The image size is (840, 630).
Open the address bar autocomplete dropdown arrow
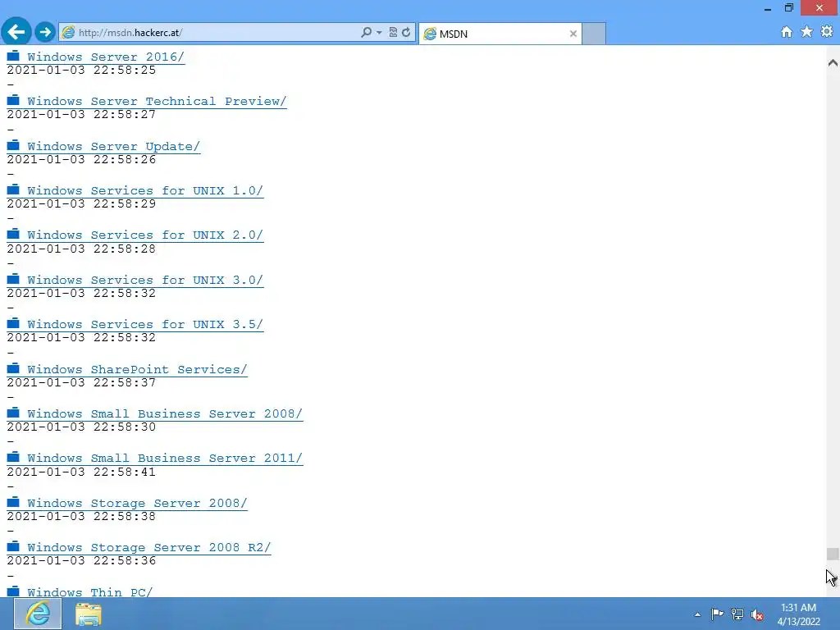[x=379, y=33]
